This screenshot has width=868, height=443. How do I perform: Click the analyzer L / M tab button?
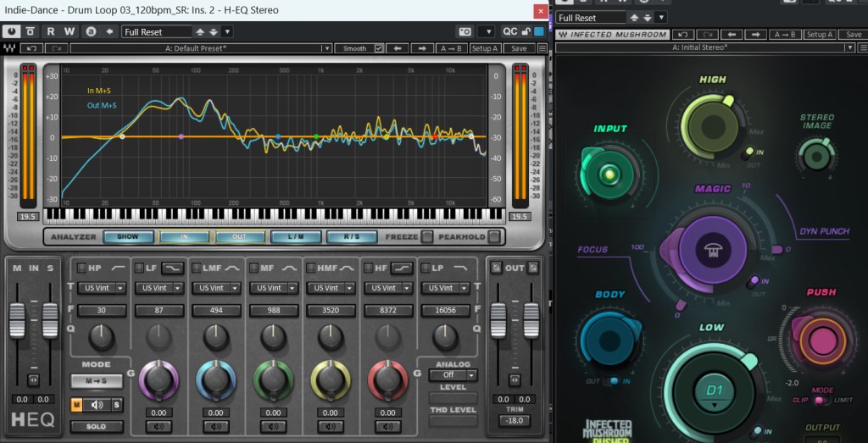pos(296,237)
